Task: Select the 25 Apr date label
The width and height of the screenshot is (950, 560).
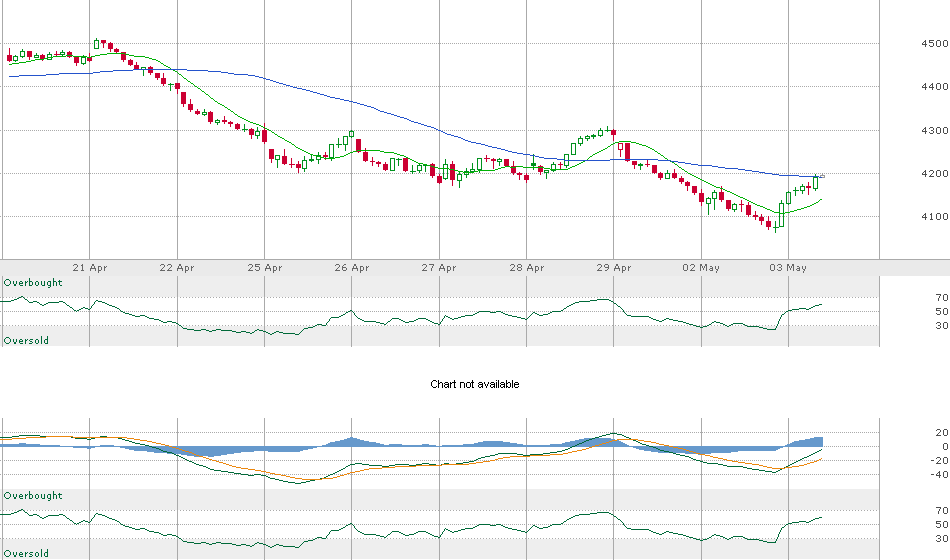Action: click(x=265, y=267)
